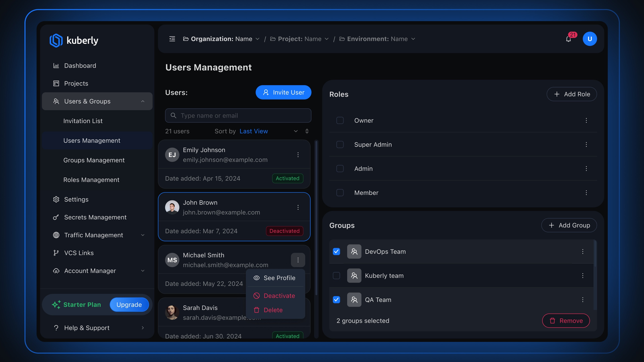This screenshot has width=644, height=362.
Task: Toggle sort order arrows next to Last View
Action: point(307,131)
